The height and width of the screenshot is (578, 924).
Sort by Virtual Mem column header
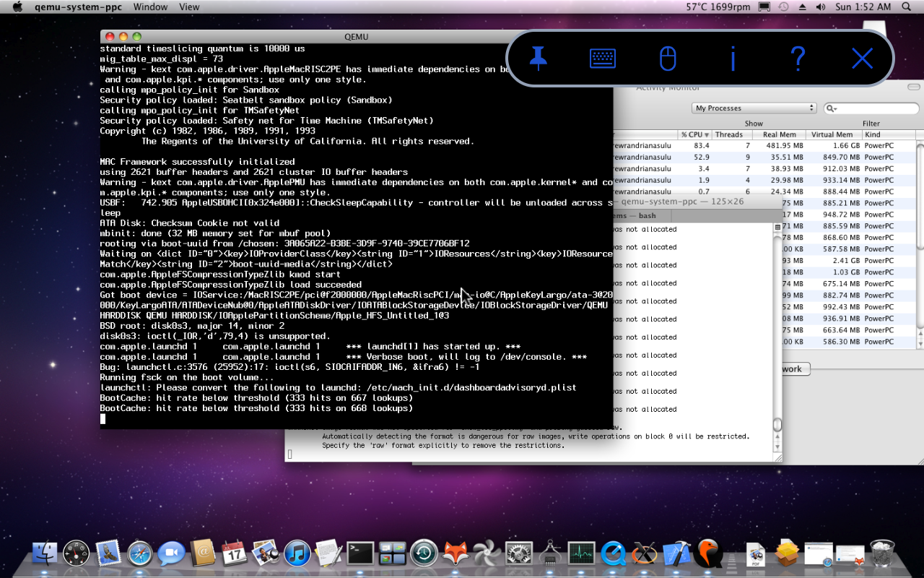(x=834, y=134)
